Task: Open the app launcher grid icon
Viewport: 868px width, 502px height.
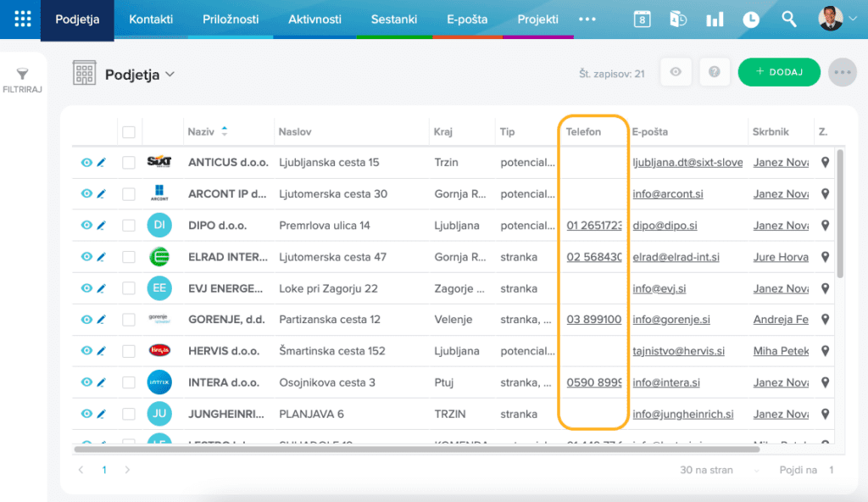Action: click(x=22, y=19)
